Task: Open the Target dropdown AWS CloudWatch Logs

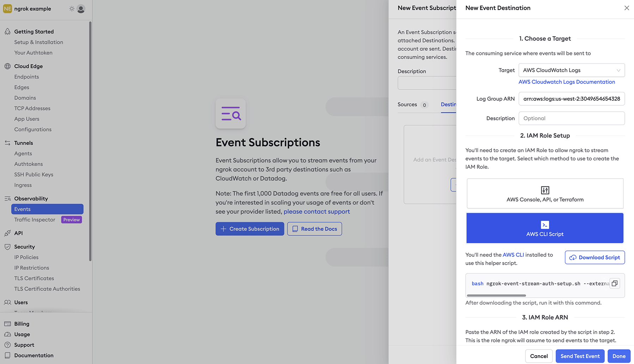Action: (572, 70)
